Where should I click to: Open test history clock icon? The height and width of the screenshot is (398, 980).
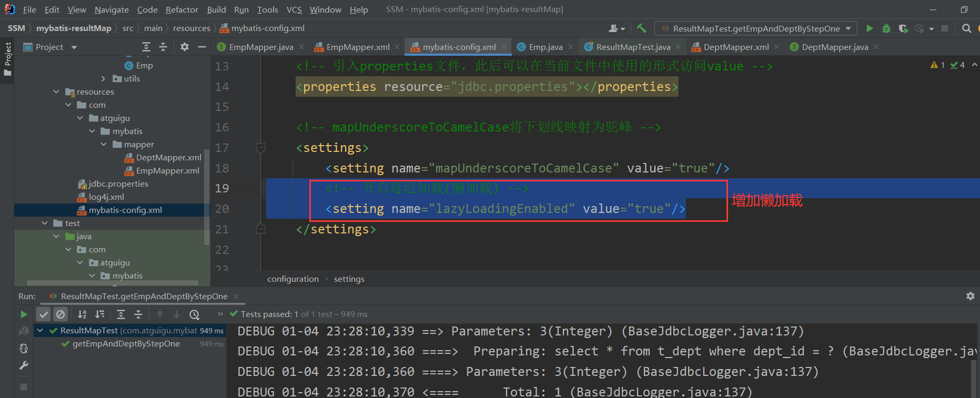click(x=195, y=314)
